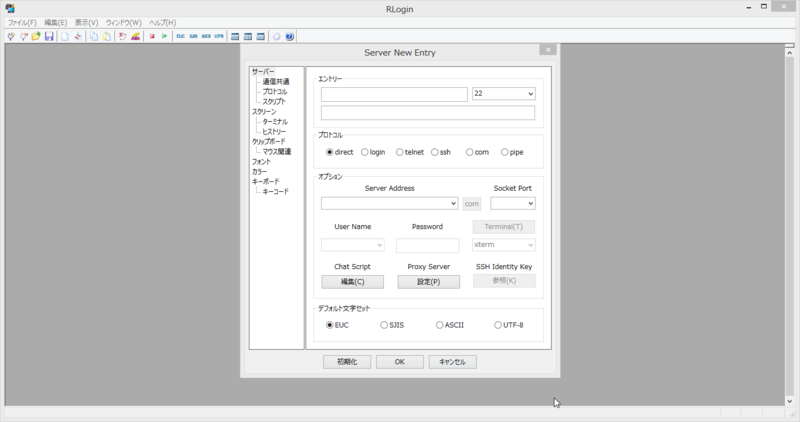Click the green play toolbar icon
Image resolution: width=800 pixels, height=422 pixels.
point(164,36)
